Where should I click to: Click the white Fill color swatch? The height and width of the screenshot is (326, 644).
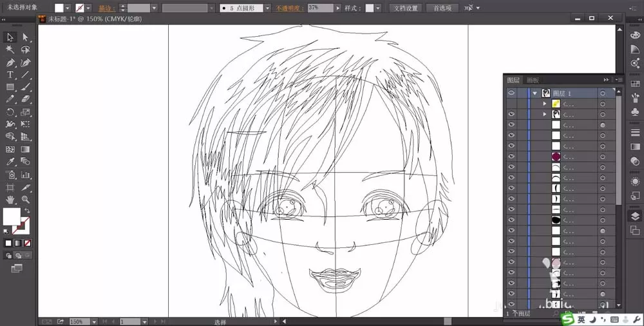(12, 216)
